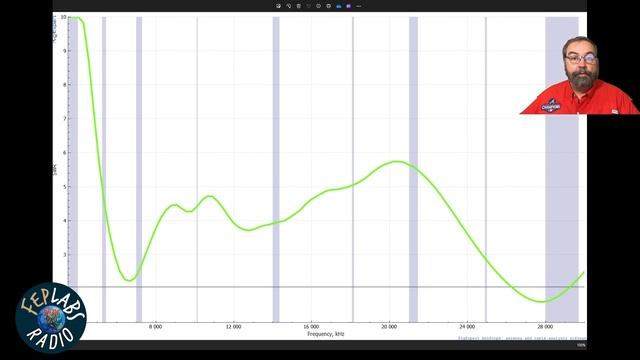
Task: Click the '7' value on the SWR axis
Action: pyautogui.click(x=64, y=119)
